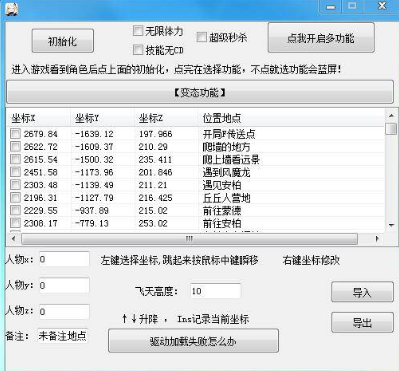Screen dimensions: 399x371
Task: Click 驱动加载失败怎么办 button
Action: (193, 341)
